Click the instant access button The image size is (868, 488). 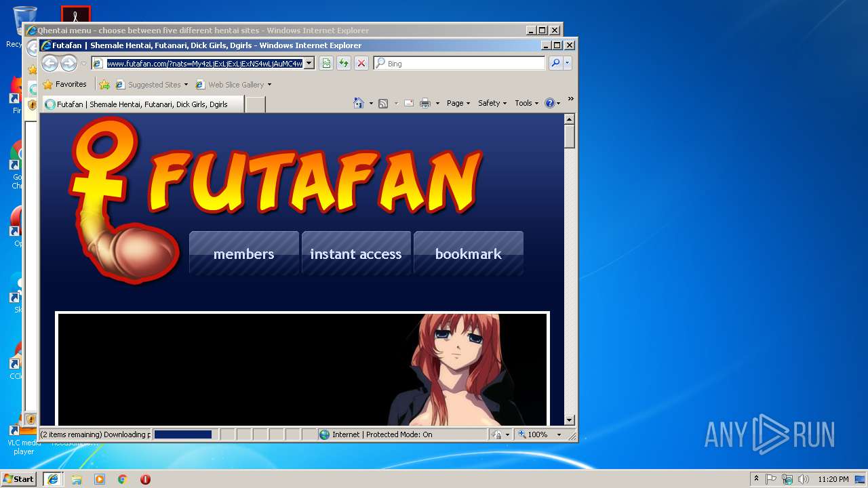coord(356,253)
